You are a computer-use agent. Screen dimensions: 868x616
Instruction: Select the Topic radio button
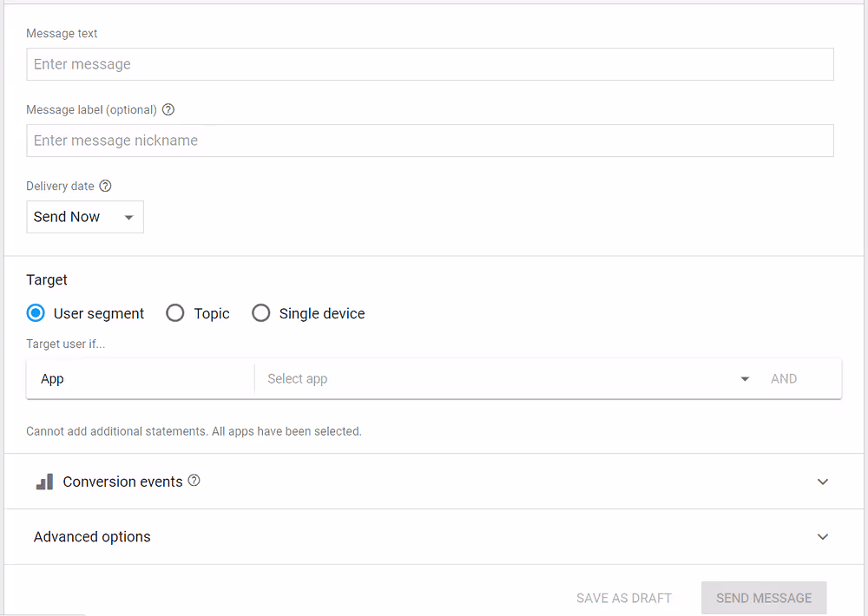pos(175,313)
